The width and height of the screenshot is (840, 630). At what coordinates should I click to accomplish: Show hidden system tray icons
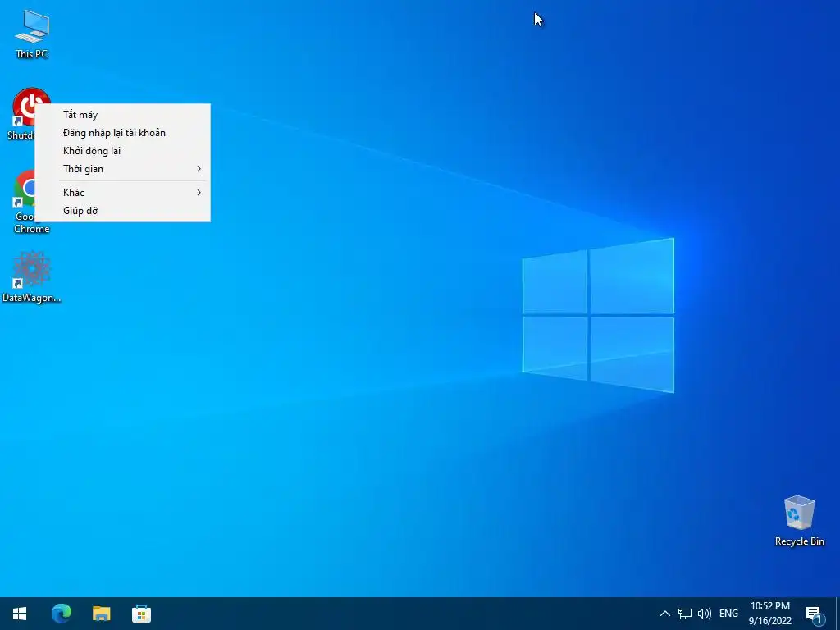coord(664,614)
